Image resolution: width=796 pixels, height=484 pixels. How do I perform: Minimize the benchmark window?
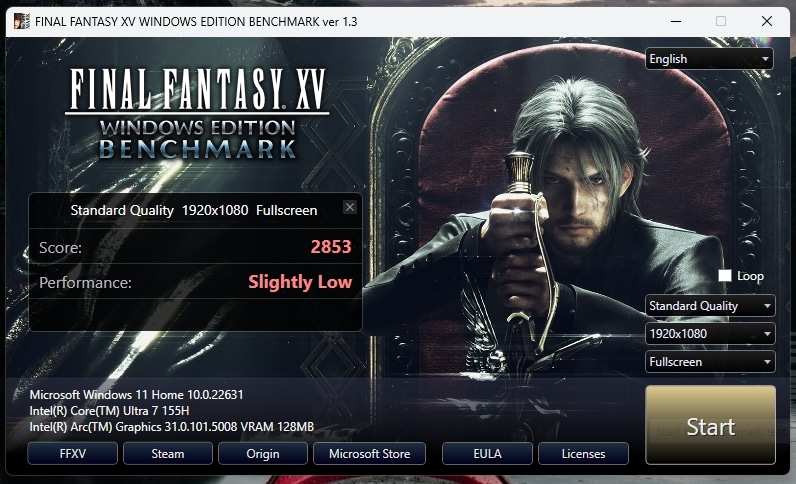point(676,21)
